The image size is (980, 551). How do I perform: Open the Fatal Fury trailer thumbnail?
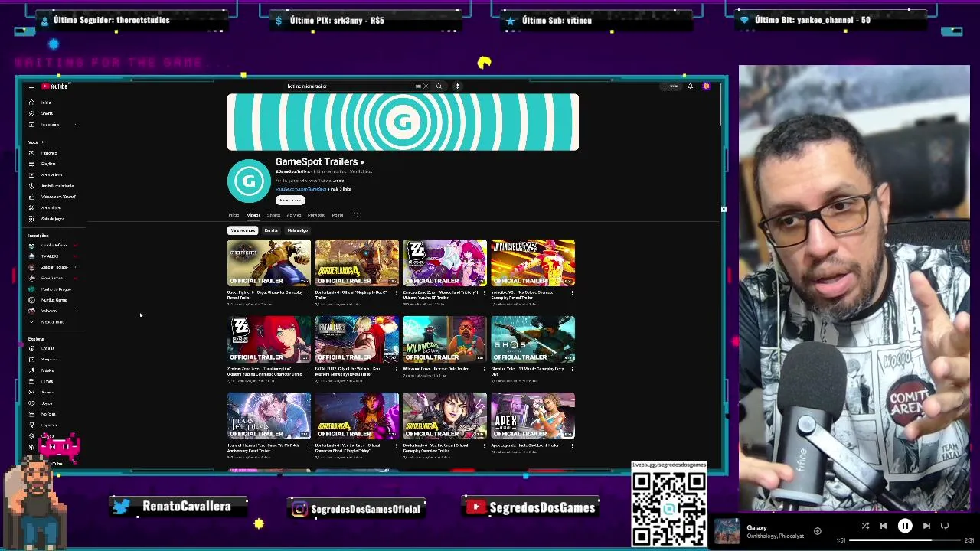(357, 339)
